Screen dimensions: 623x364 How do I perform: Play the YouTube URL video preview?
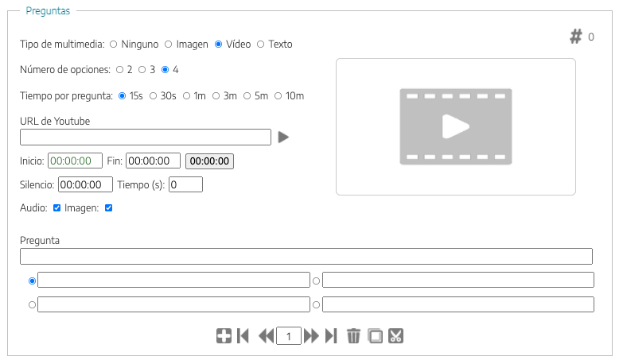[x=283, y=137]
